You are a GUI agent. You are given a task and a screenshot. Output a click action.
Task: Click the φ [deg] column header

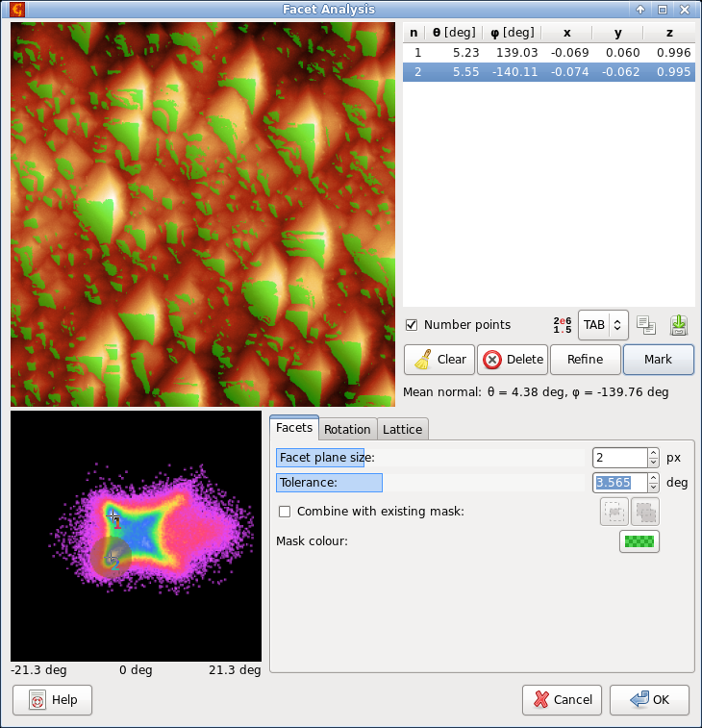(x=513, y=33)
